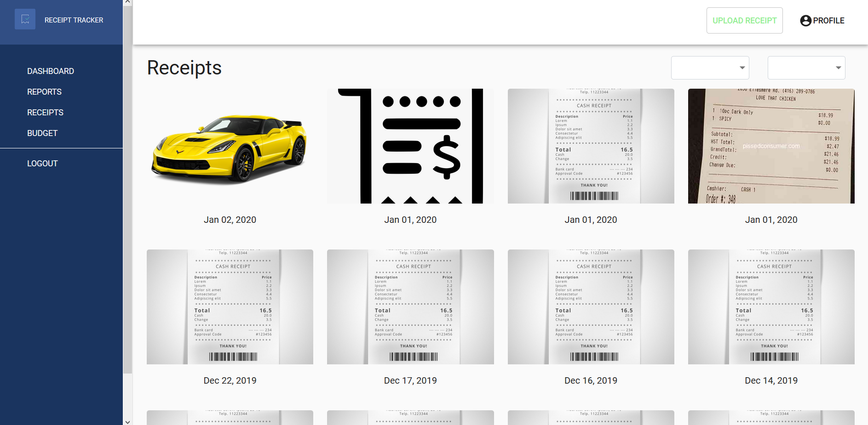Screen dimensions: 868x425
Task: Open the chicken order receipt photo
Action: point(771,146)
